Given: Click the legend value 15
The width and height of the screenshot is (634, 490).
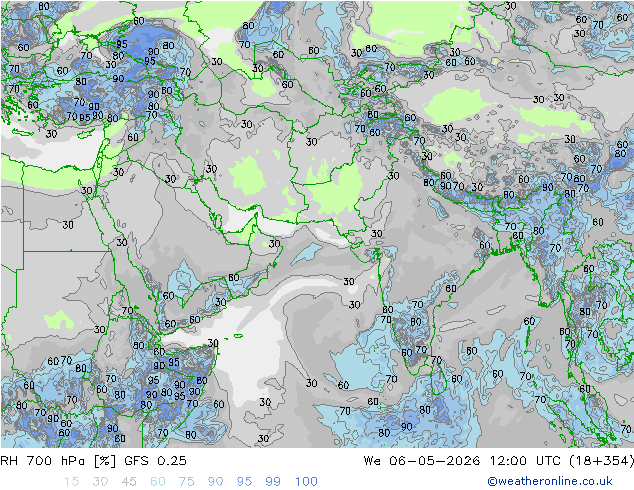Looking at the screenshot, I should coord(71,482).
